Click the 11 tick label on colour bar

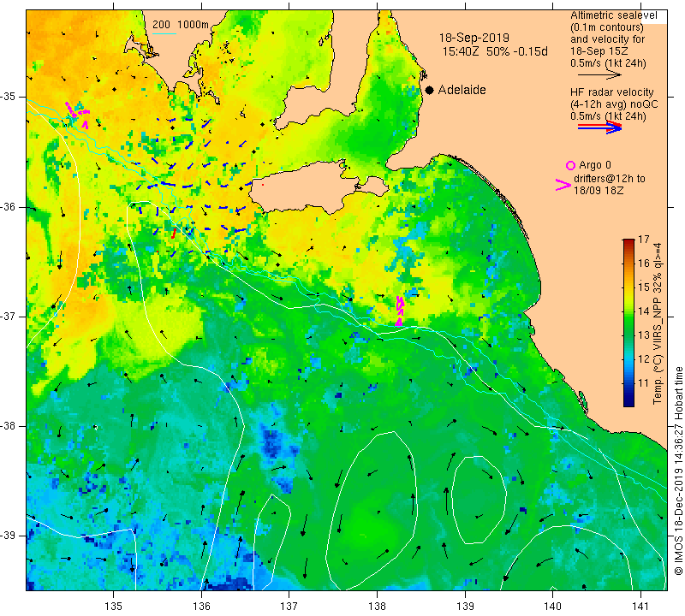[644, 383]
